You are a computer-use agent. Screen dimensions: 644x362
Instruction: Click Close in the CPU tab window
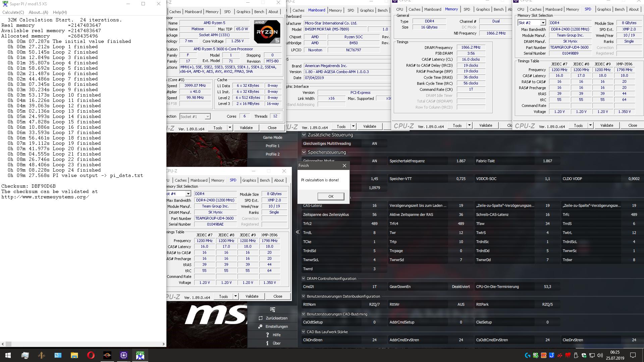pyautogui.click(x=272, y=128)
